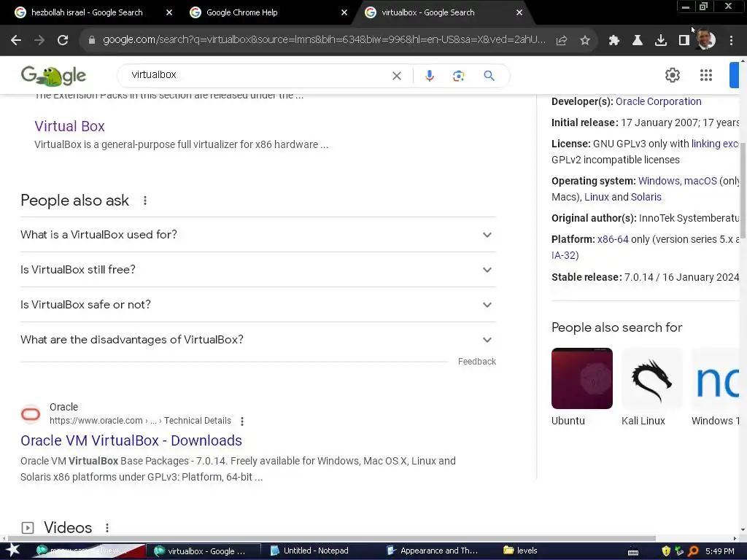
Task: Follow the Oracle Corporation developer link
Action: coord(659,101)
